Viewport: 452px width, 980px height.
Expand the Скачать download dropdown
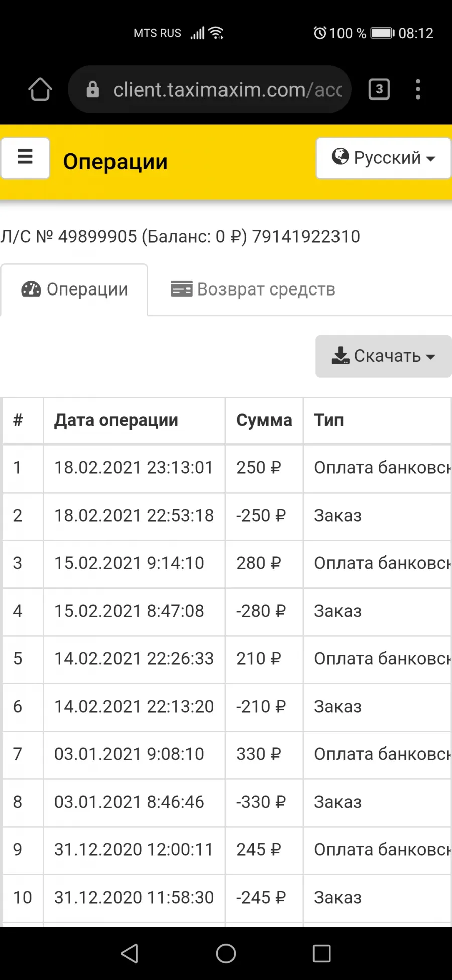pyautogui.click(x=384, y=356)
